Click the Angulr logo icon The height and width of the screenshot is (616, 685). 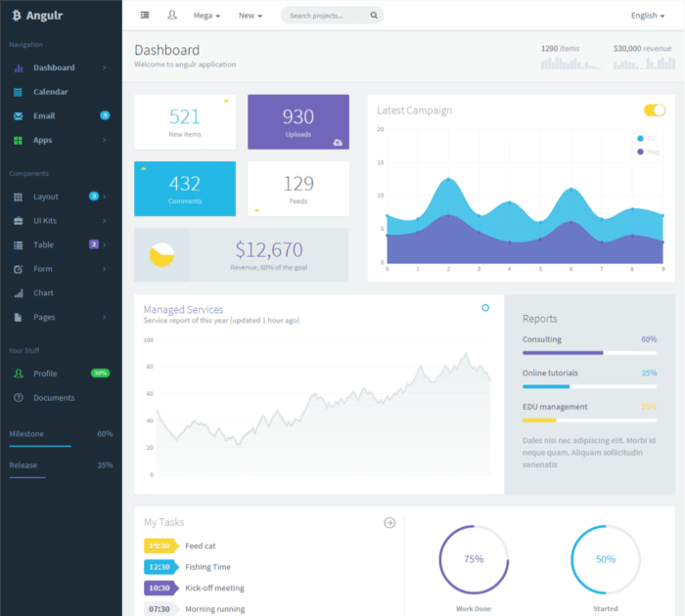pos(17,15)
